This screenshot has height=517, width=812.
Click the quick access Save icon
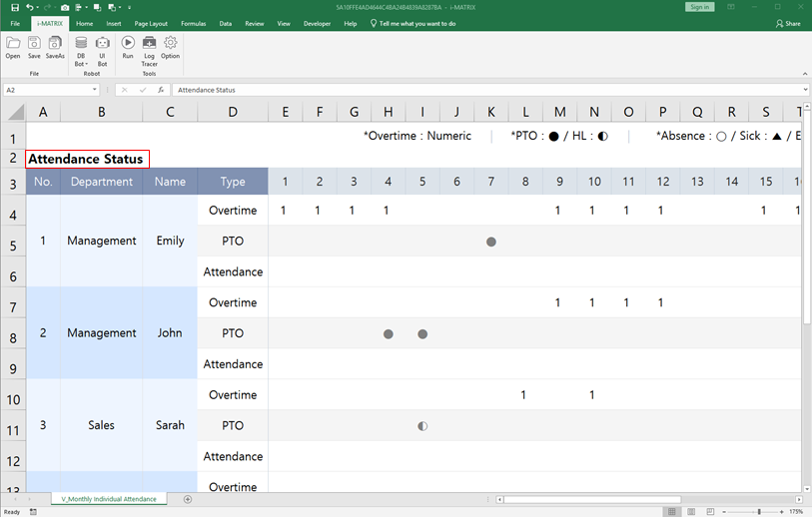[x=14, y=7]
